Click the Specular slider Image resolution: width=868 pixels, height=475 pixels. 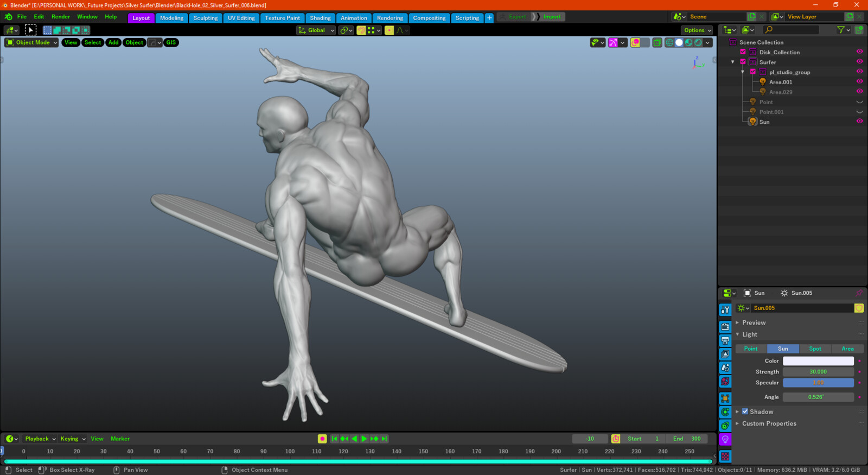[x=818, y=383]
